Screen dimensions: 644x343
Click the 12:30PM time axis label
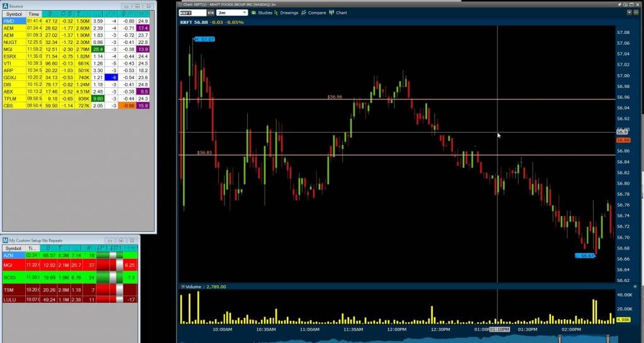[x=440, y=329]
